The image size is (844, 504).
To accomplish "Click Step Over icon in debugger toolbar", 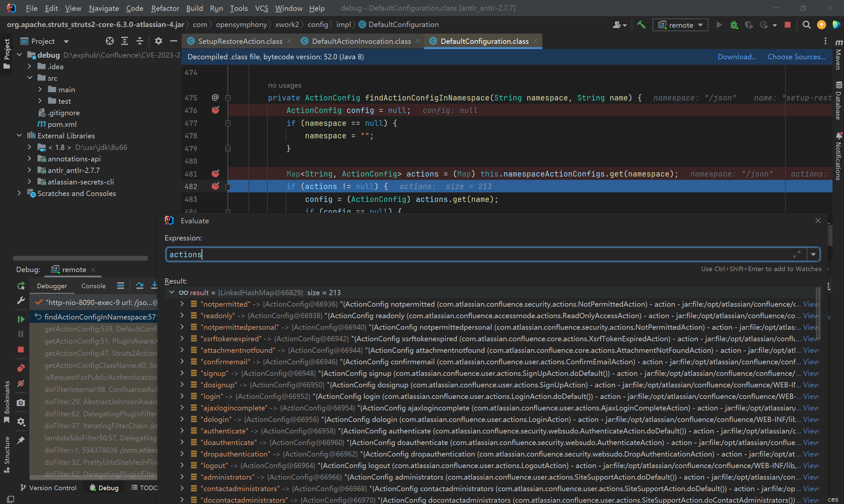I will tap(140, 286).
